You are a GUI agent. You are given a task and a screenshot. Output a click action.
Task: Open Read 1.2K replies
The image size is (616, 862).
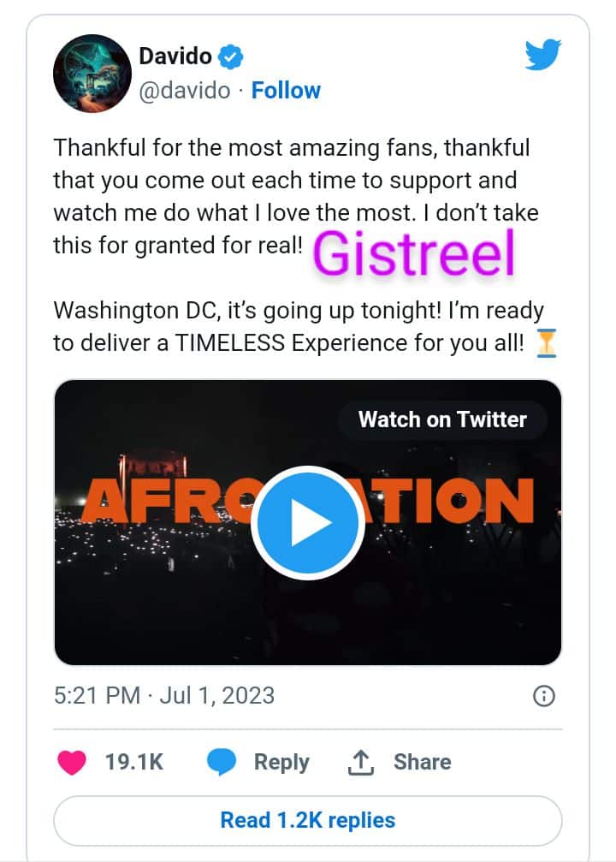(x=307, y=819)
